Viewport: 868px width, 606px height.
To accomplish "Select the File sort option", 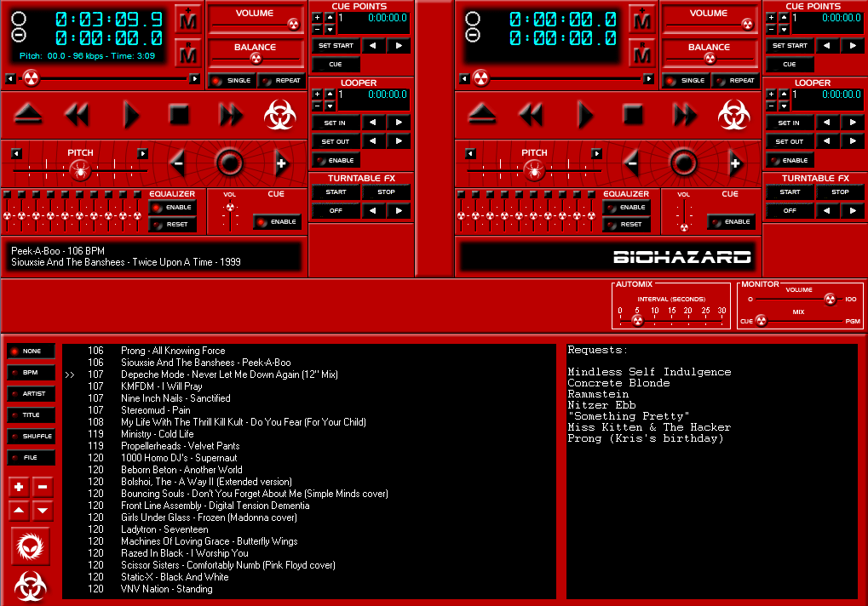I will point(31,458).
